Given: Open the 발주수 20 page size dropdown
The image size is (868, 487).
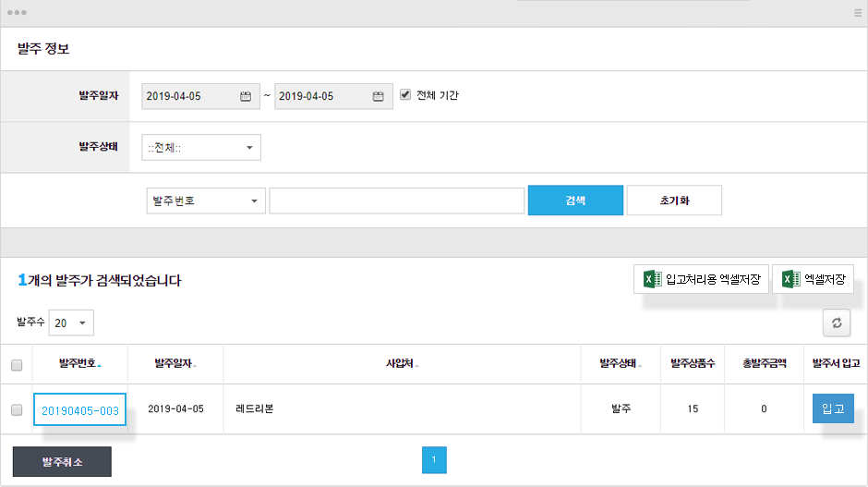Looking at the screenshot, I should click(x=71, y=323).
